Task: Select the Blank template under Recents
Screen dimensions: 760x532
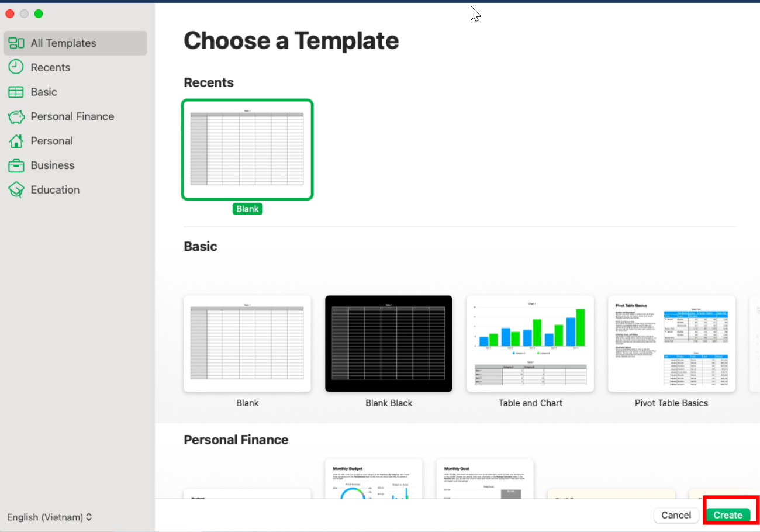Action: click(247, 150)
